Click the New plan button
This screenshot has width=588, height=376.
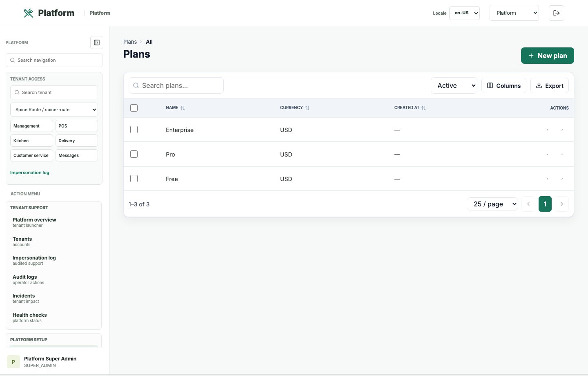click(x=548, y=56)
